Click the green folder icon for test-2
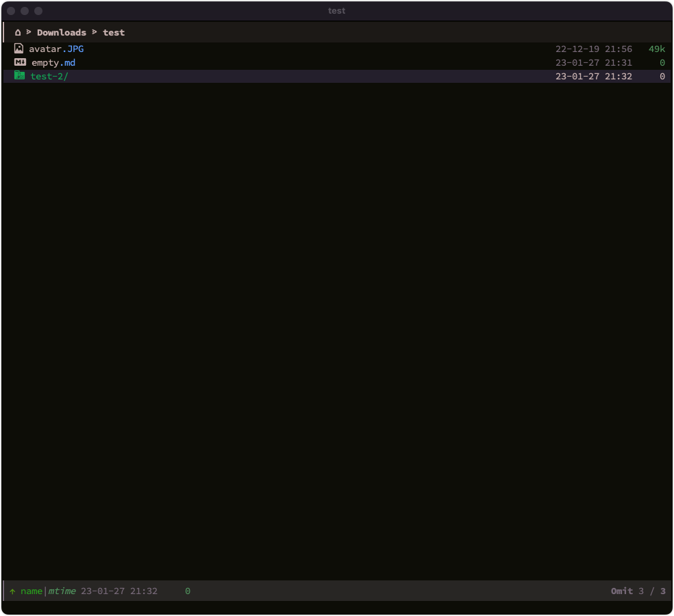The image size is (674, 616). (19, 75)
